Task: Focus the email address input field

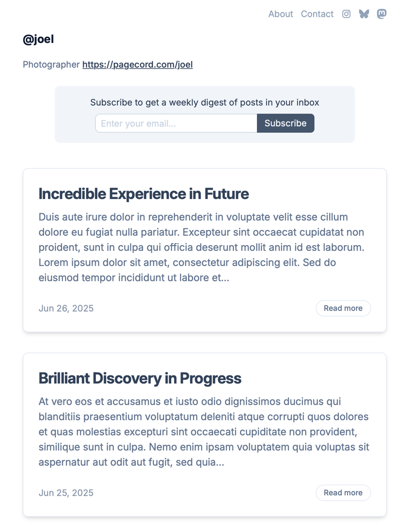Action: coord(176,123)
